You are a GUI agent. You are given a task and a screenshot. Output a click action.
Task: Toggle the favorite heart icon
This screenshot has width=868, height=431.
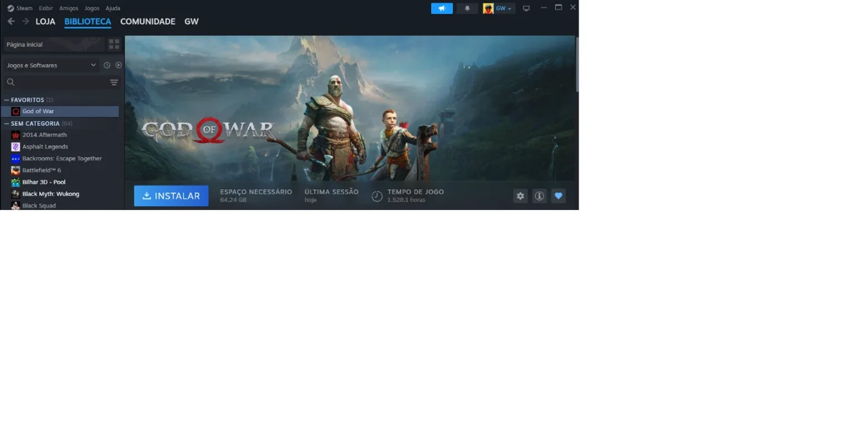click(559, 196)
